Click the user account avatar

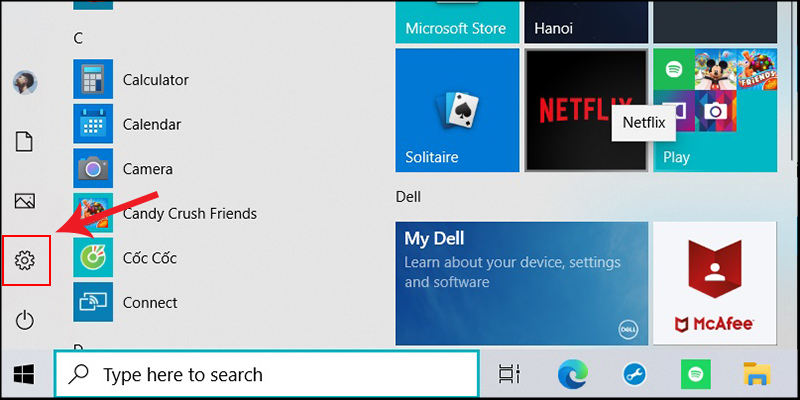point(25,82)
